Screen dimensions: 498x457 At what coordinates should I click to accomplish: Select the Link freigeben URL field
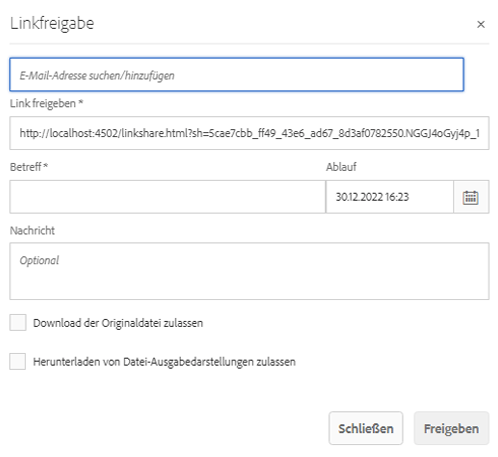coord(249,133)
